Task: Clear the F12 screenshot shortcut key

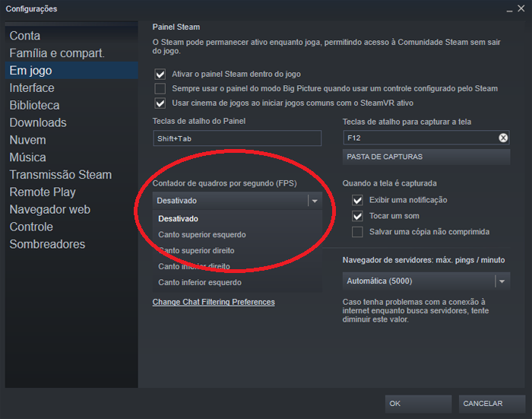Action: tap(503, 138)
